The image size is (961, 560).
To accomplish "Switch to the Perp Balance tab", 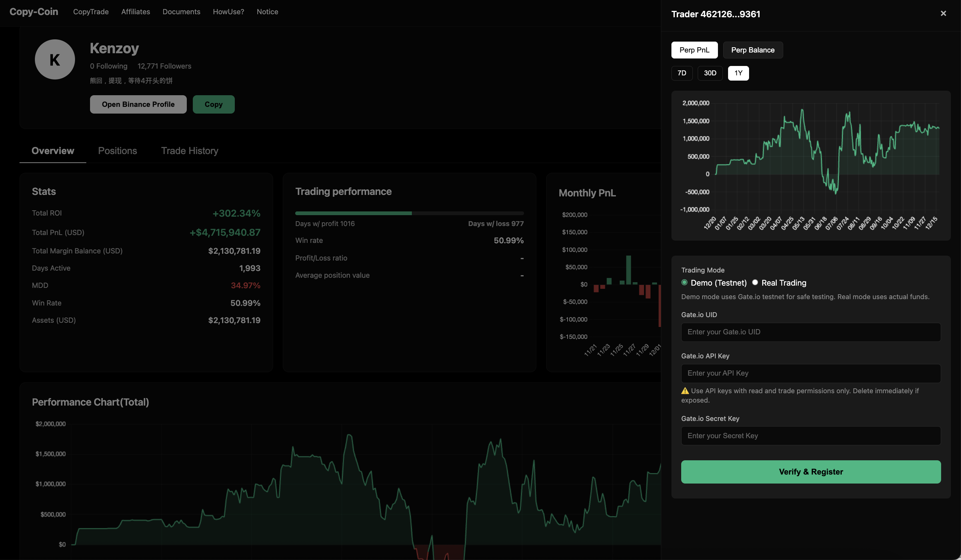I will point(752,50).
